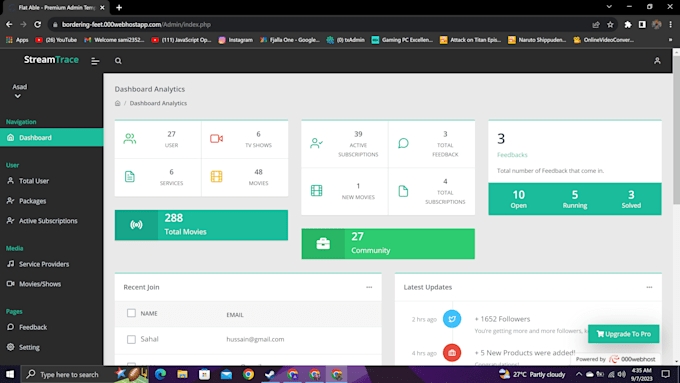
Task: Click the film strip icon beside 48 Movies
Action: [216, 177]
